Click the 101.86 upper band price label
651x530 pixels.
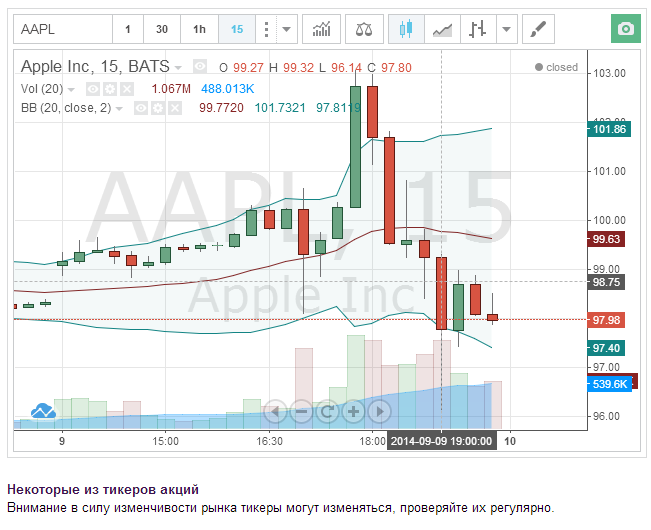(609, 129)
